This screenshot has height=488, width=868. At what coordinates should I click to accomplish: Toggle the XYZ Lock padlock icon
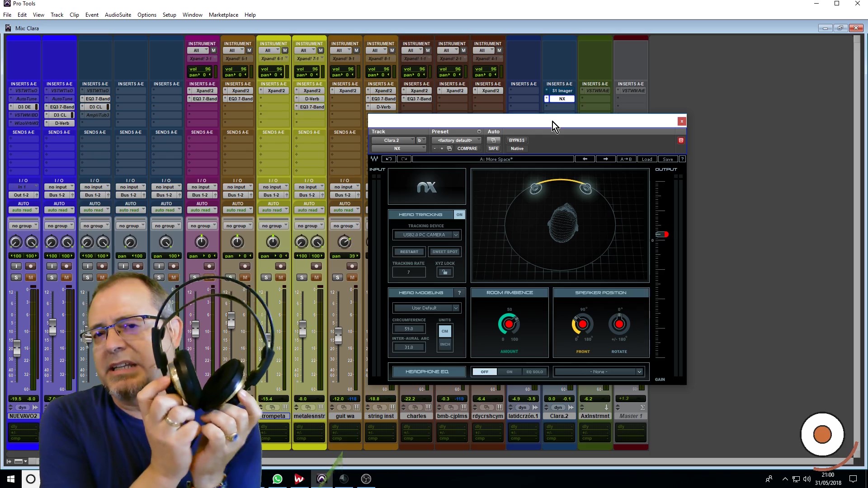[x=445, y=272]
